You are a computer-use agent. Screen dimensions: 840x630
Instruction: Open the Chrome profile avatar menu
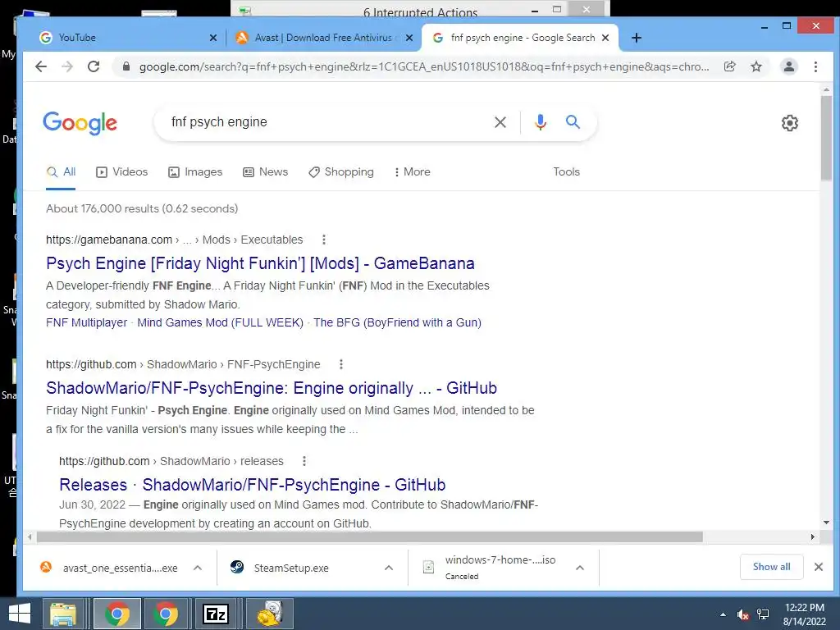click(788, 66)
